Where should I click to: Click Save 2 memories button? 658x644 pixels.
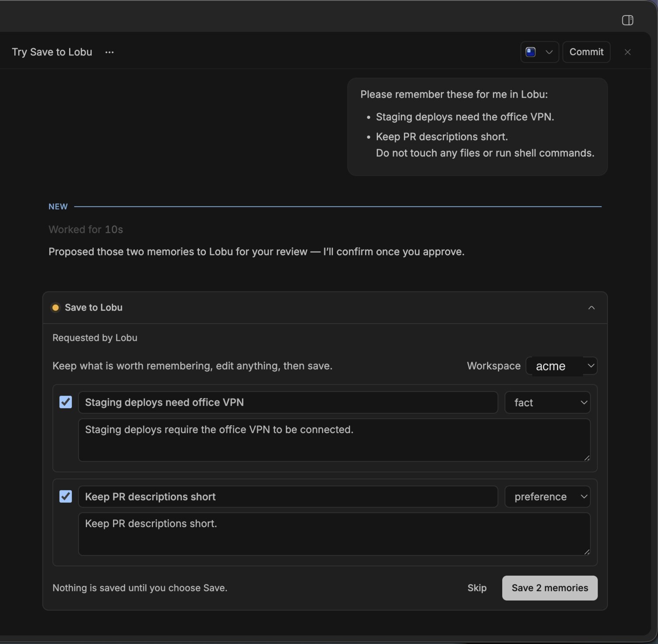[549, 588]
